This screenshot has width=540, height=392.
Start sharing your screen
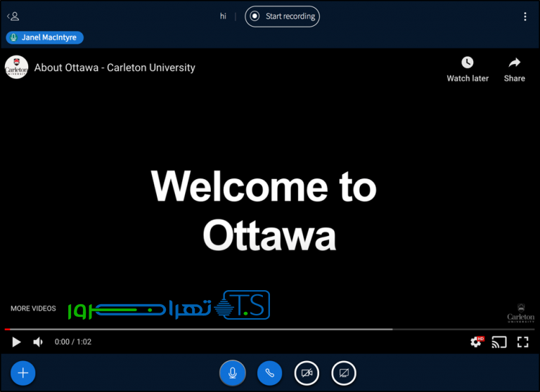[x=344, y=373]
